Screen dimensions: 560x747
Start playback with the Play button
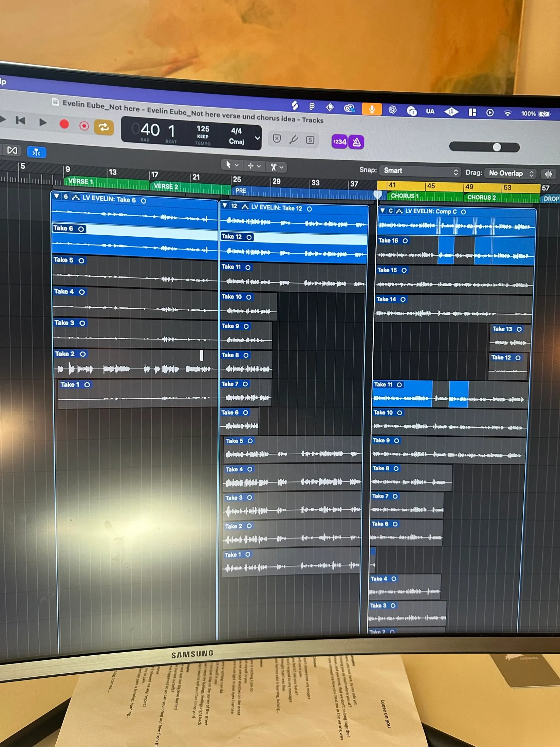pos(43,122)
